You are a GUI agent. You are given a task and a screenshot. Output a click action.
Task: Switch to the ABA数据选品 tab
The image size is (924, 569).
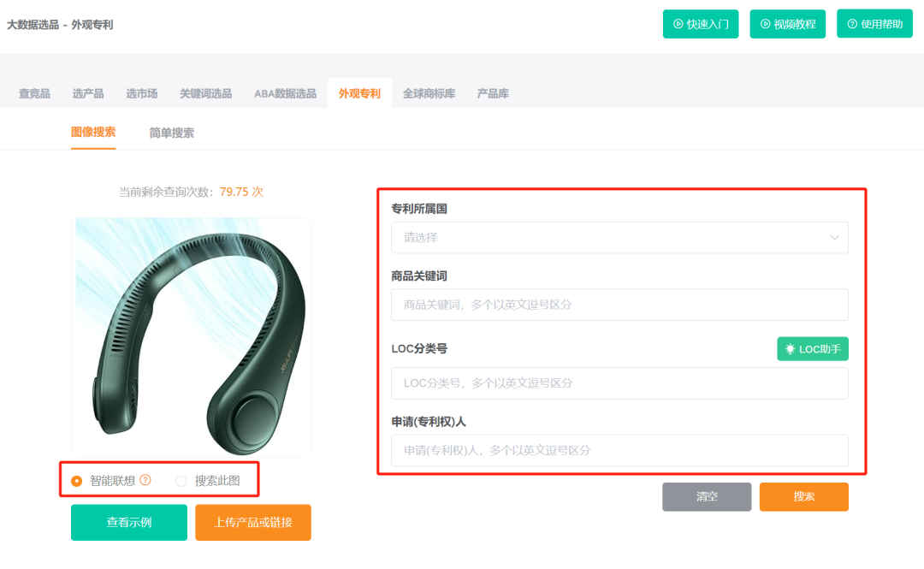click(286, 93)
